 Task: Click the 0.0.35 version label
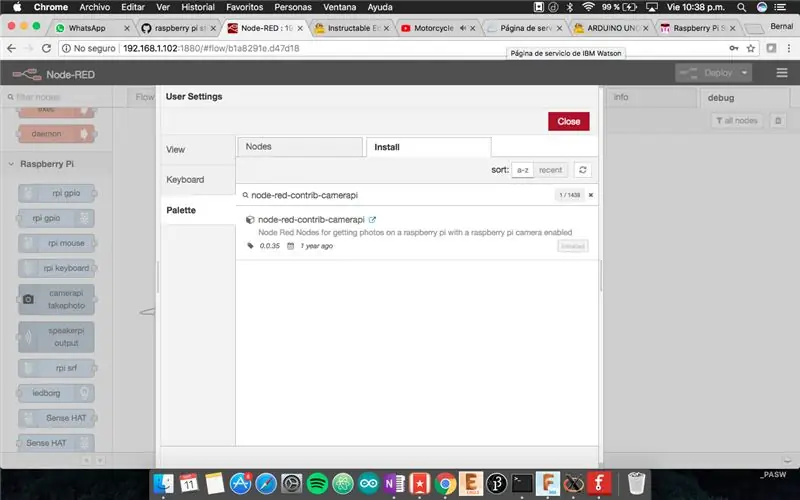click(269, 246)
